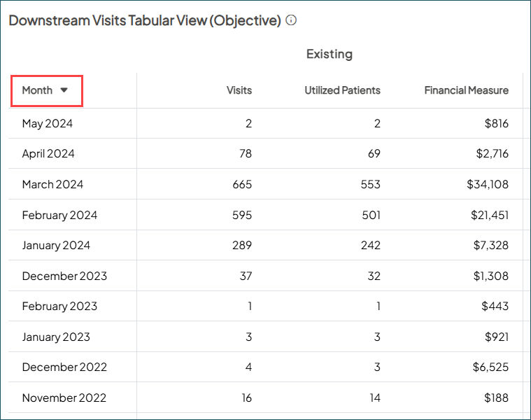Select the May 2024 row
This screenshot has height=420, width=531.
(48, 124)
